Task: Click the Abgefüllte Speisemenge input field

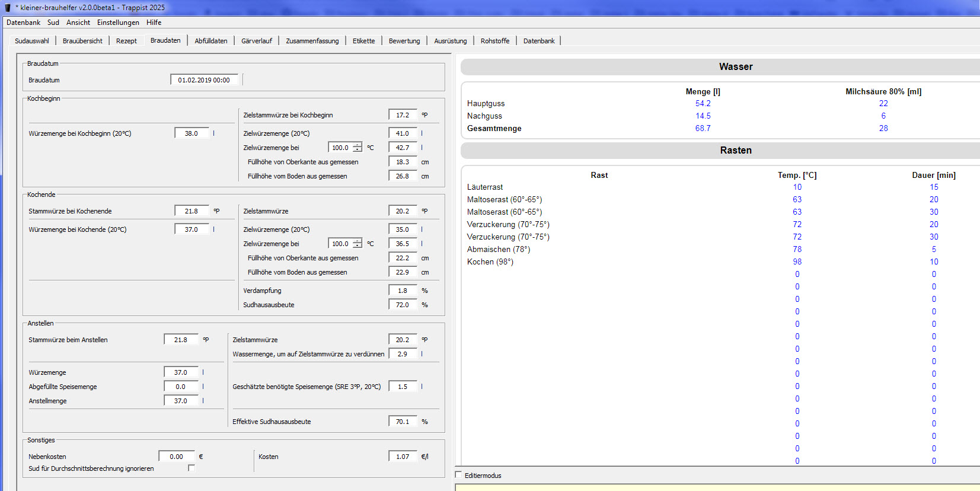Action: (181, 387)
